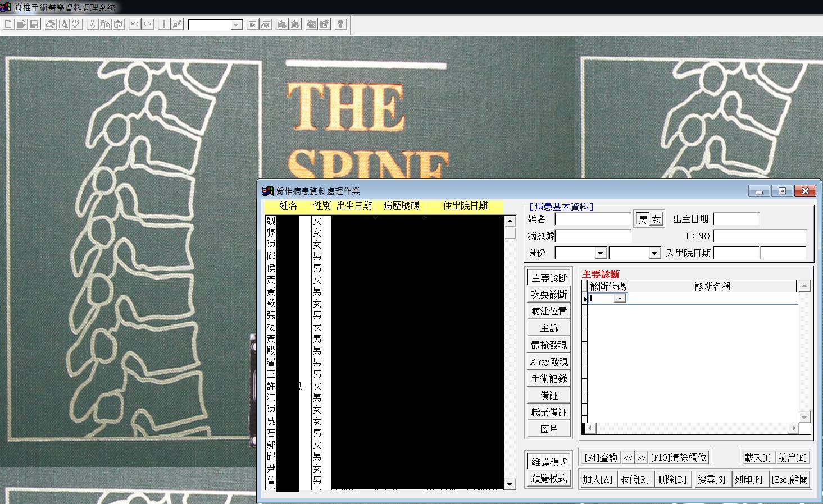823x504 pixels.
Task: Click the exclamation mark toolbar icon
Action: click(x=164, y=24)
